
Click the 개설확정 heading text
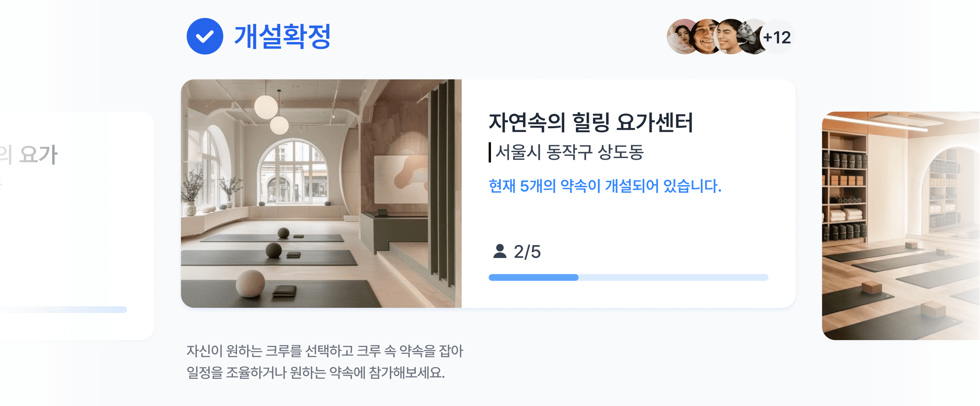[283, 37]
